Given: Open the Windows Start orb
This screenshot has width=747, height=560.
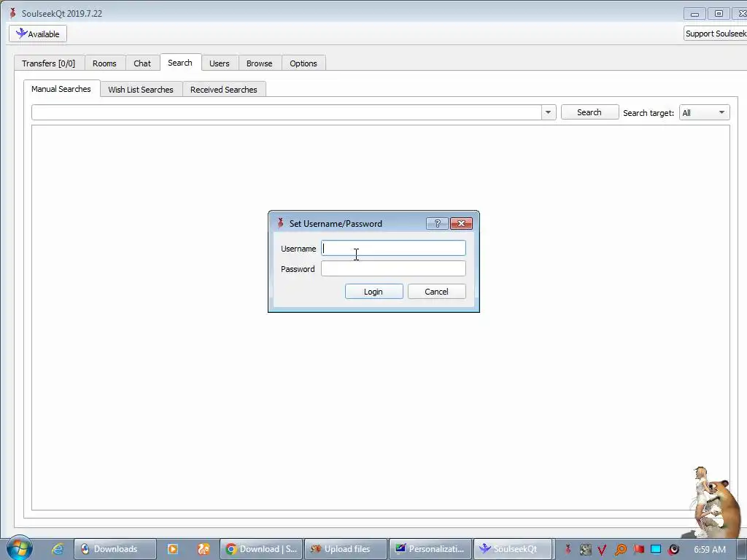Looking at the screenshot, I should coord(20,548).
